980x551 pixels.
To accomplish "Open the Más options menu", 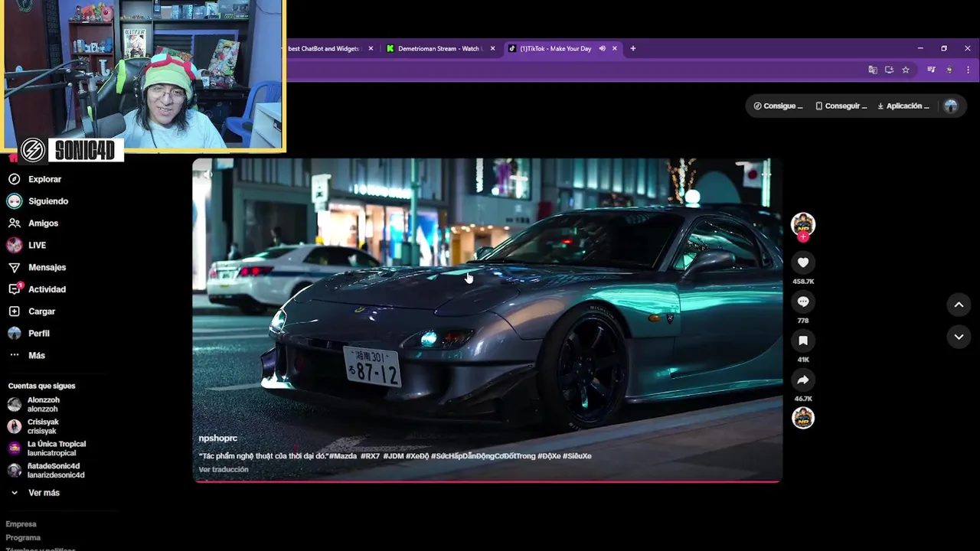I will tap(27, 356).
